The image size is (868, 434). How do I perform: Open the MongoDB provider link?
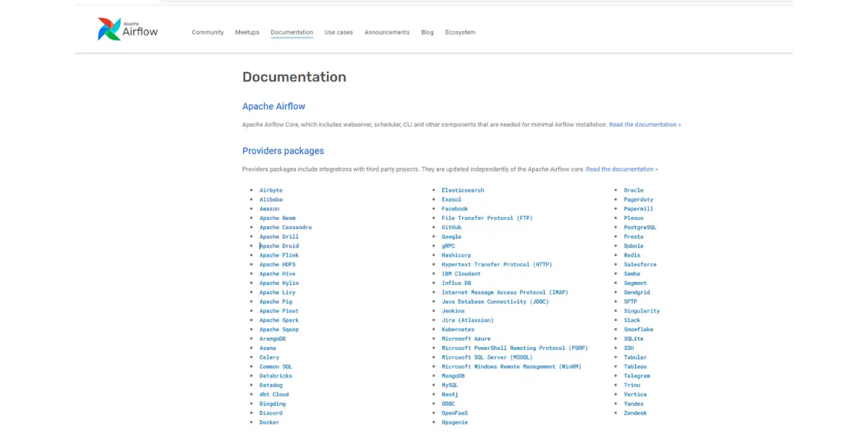click(x=454, y=376)
